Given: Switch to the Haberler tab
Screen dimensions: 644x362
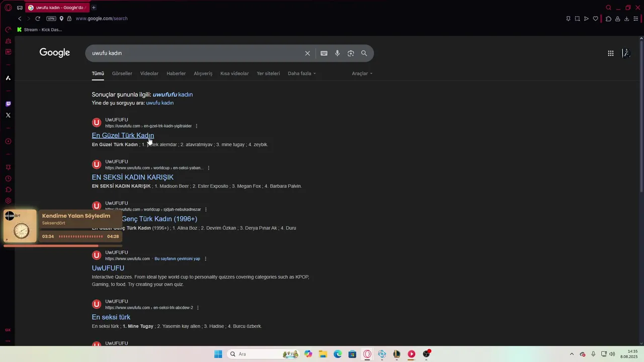Looking at the screenshot, I should point(176,73).
